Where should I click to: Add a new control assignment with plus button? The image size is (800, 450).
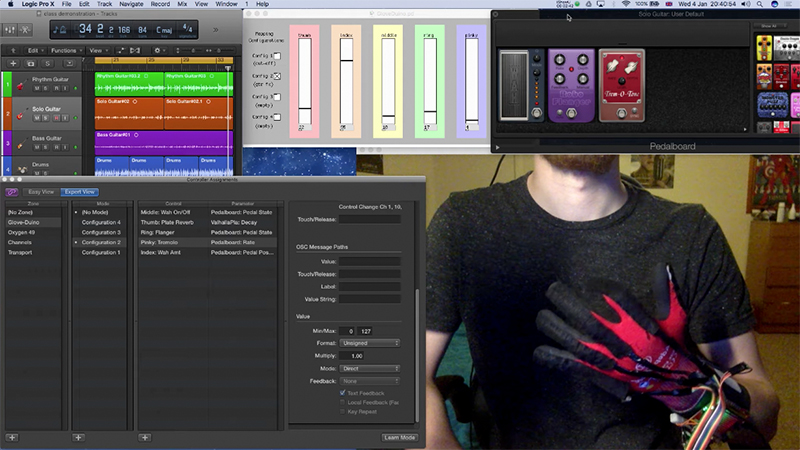[145, 438]
